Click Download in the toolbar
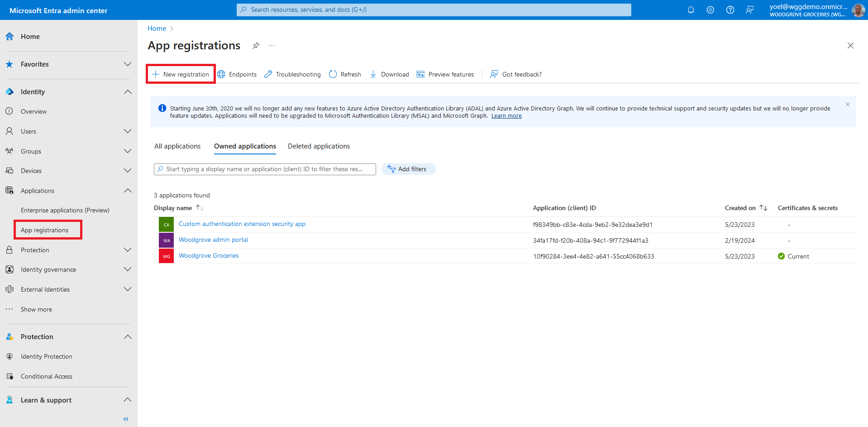This screenshot has height=427, width=868. 389,74
